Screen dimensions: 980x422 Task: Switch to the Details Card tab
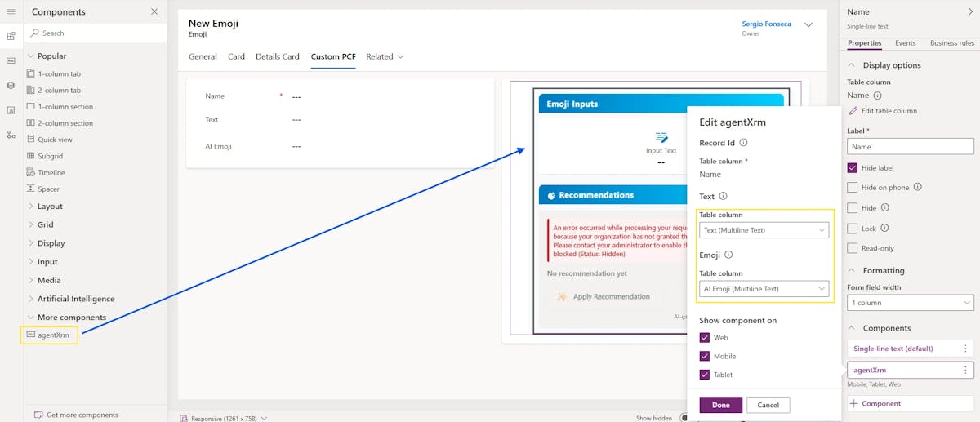(x=277, y=56)
